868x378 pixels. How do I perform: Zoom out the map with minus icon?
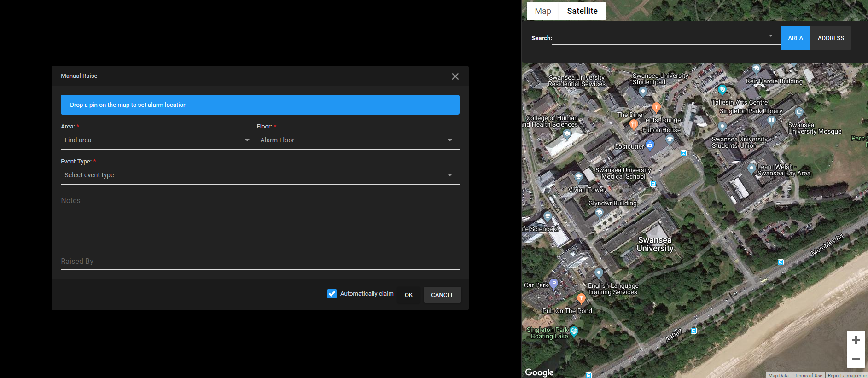(x=856, y=359)
